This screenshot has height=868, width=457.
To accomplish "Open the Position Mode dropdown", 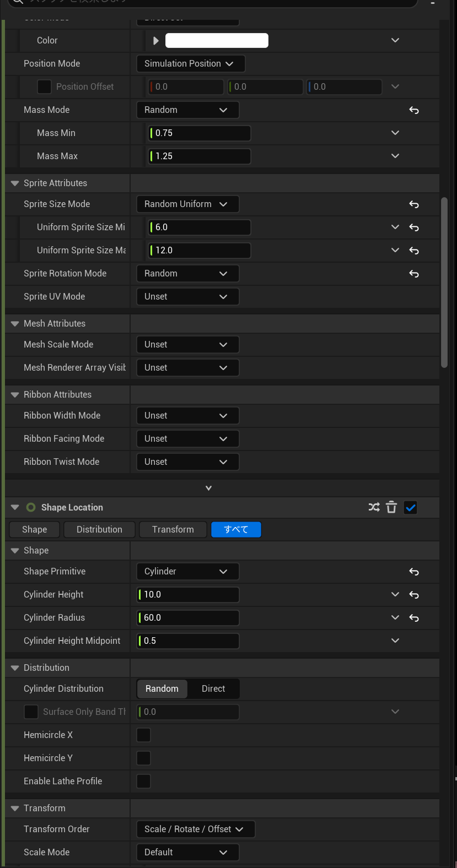I will coord(191,63).
